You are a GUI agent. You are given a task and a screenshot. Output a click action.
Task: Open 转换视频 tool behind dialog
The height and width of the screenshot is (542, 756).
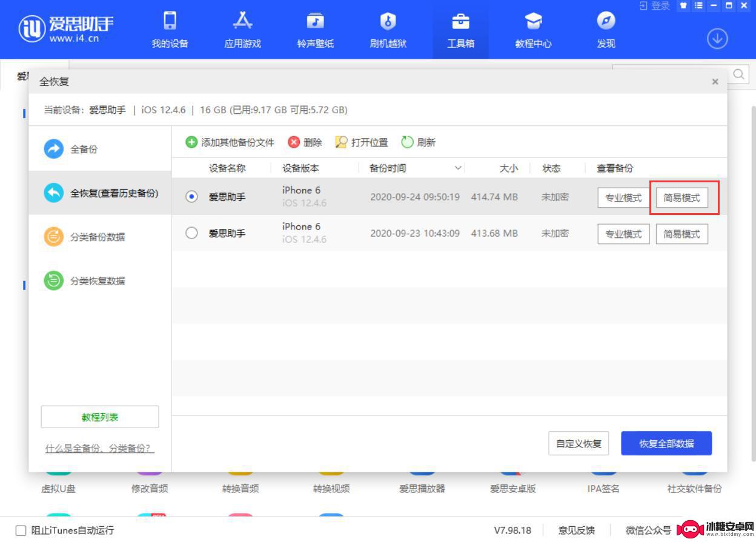331,489
